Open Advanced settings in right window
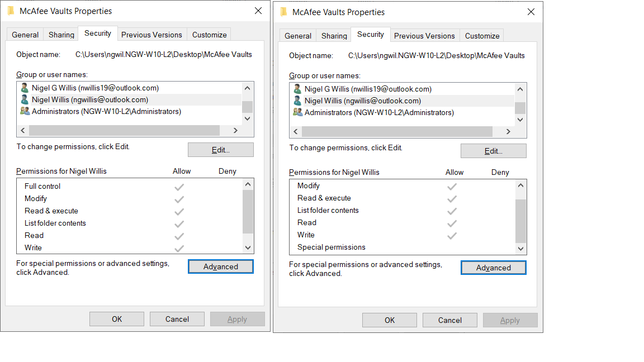 coord(493,268)
